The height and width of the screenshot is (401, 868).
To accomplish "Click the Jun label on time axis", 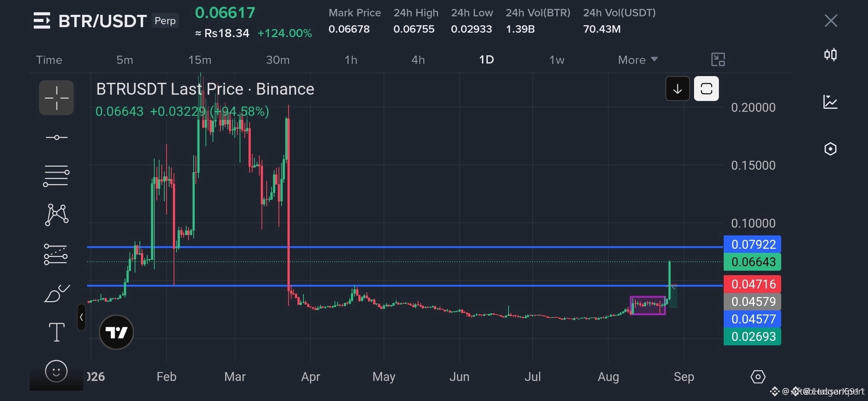I will [x=459, y=377].
